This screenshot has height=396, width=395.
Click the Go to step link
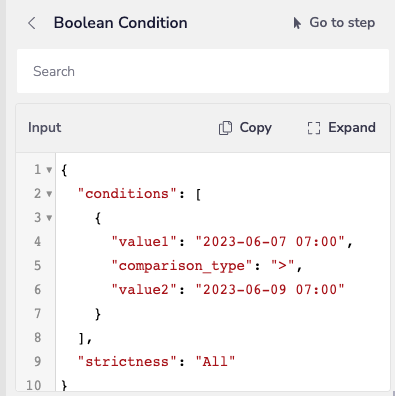click(334, 23)
